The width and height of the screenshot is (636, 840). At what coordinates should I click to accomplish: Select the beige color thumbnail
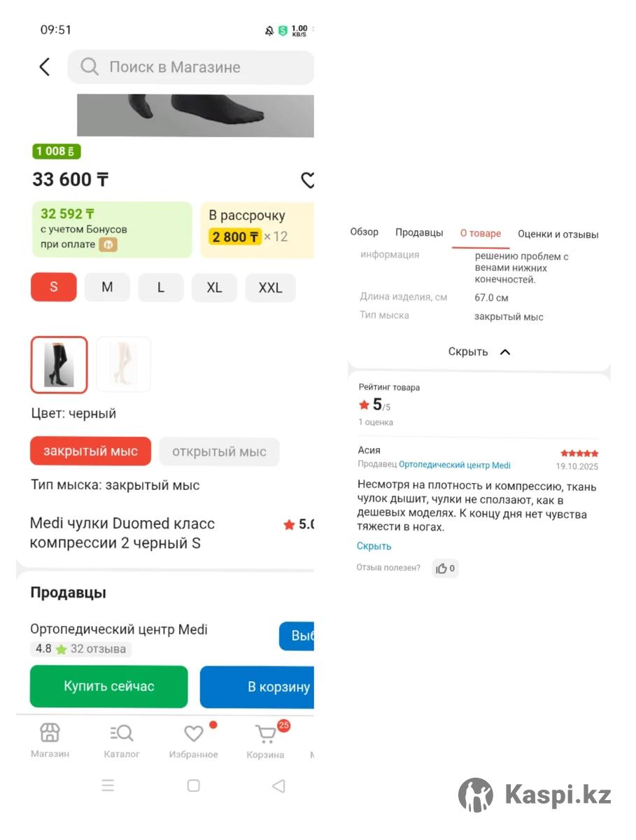point(123,364)
